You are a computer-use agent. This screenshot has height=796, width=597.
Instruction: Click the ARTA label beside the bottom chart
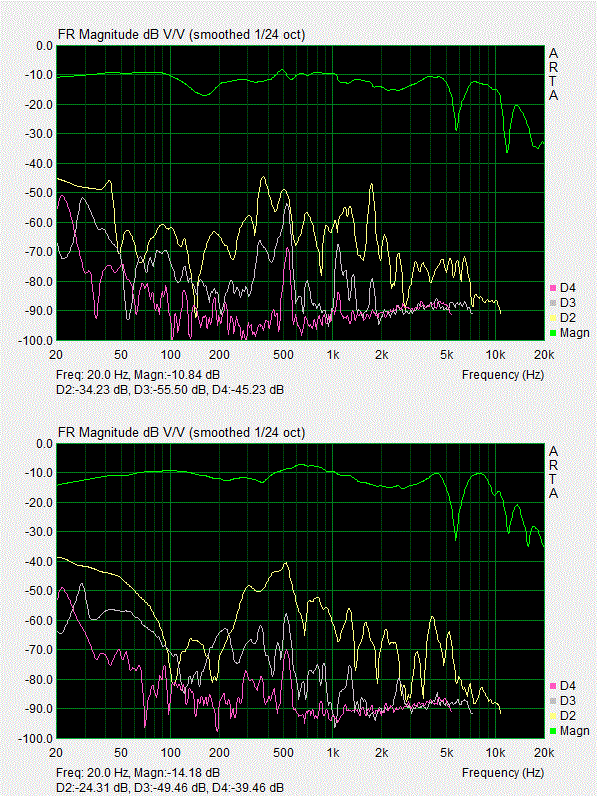[x=553, y=472]
